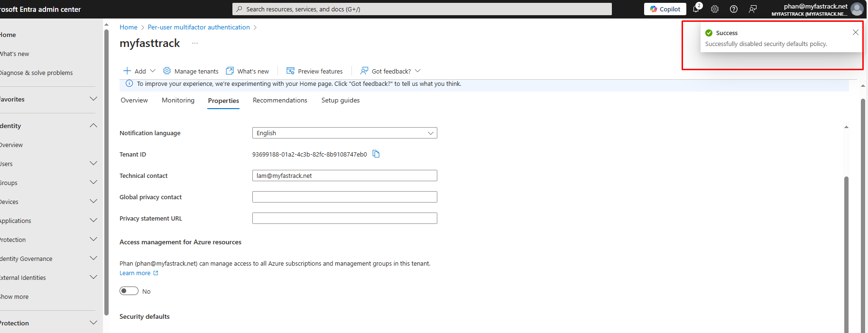Open the ellipsis menu beside myfasttrack
Screen dimensions: 868x333
click(195, 43)
